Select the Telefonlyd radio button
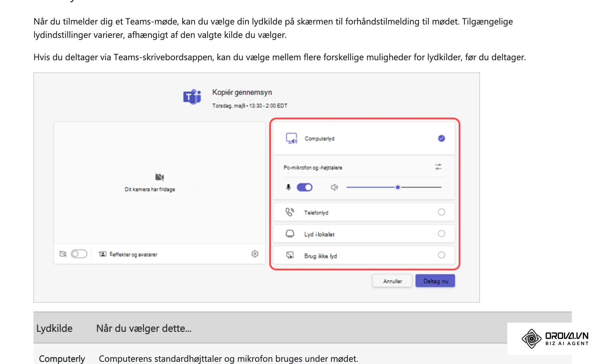 click(x=441, y=212)
